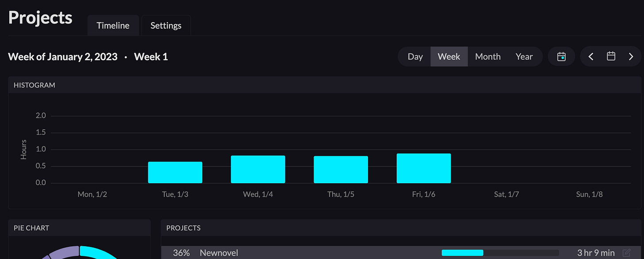Click the PIE CHART panel header
This screenshot has height=259, width=644.
pyautogui.click(x=80, y=228)
